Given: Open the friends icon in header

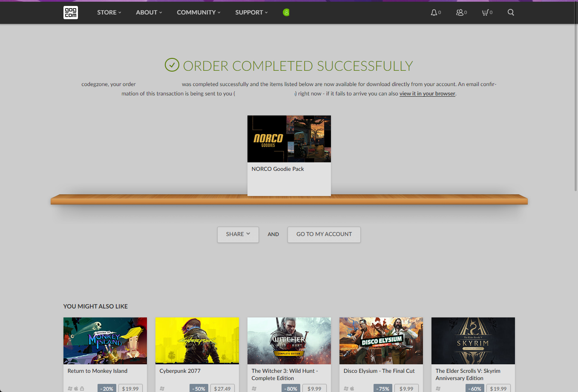Looking at the screenshot, I should tap(460, 12).
